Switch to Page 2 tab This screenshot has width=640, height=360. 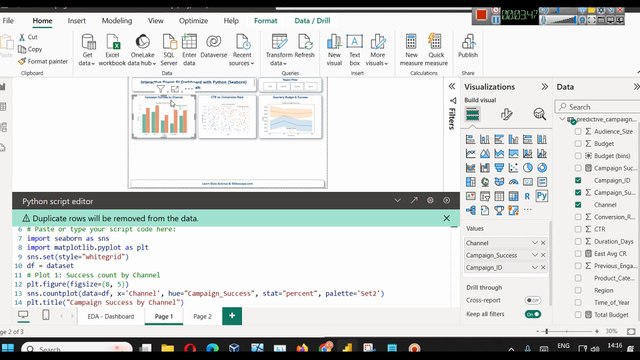point(202,316)
